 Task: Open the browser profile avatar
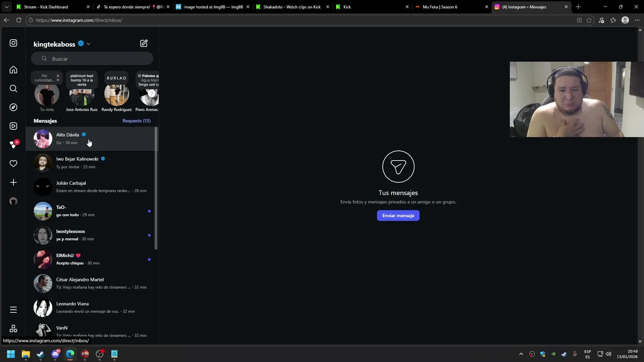(x=625, y=20)
